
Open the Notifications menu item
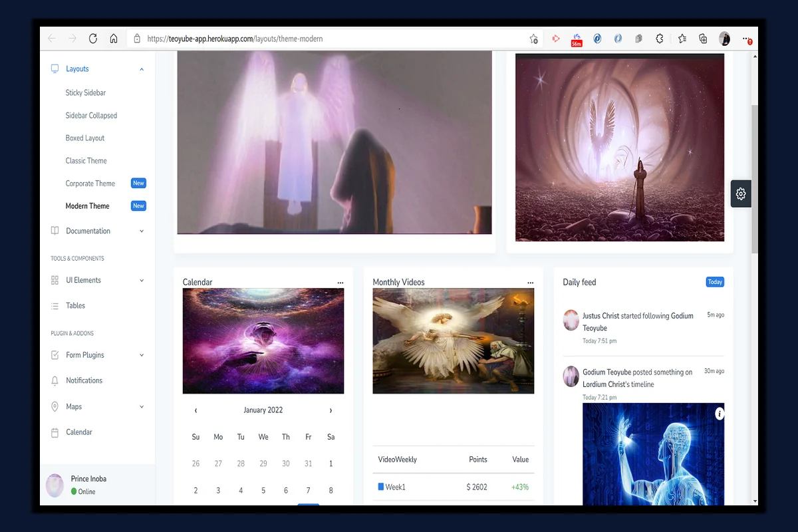(84, 380)
